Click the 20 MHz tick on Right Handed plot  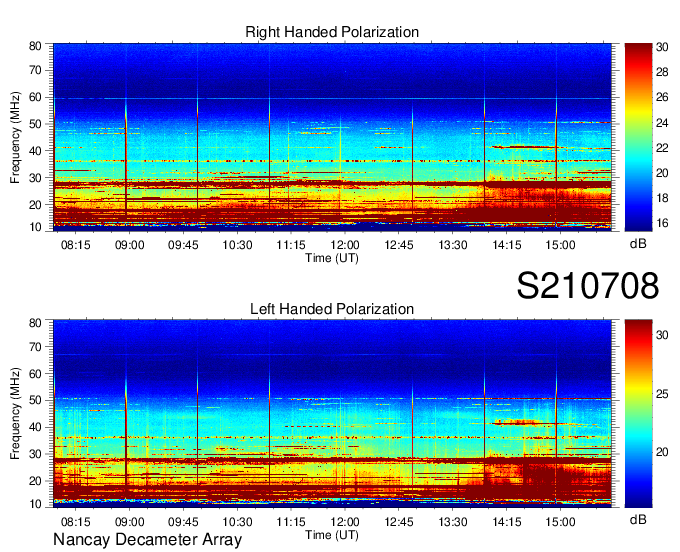pos(35,205)
